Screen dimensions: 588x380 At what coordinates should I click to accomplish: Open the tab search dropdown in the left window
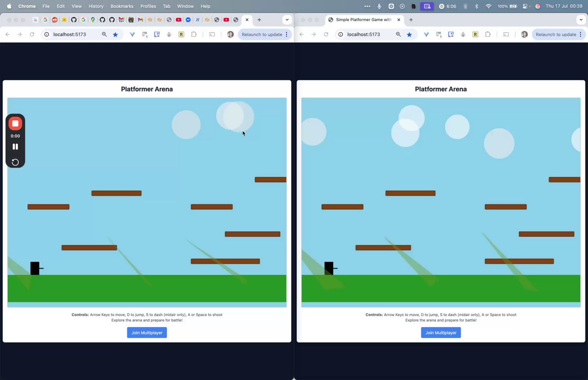tap(287, 20)
